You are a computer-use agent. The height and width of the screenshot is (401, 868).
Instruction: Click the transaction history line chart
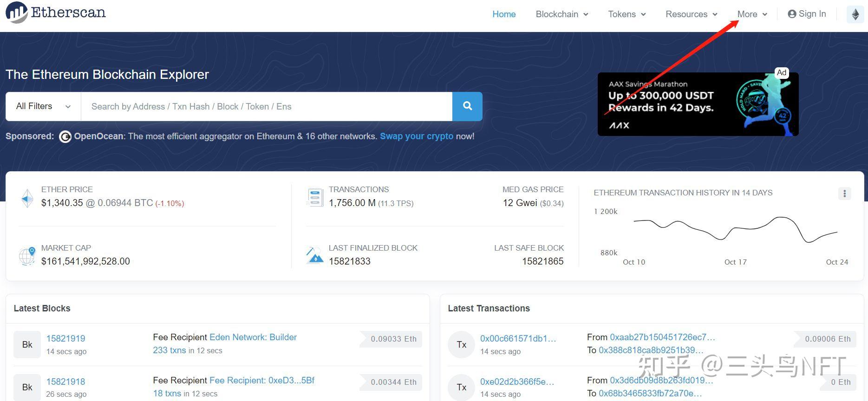[736, 230]
